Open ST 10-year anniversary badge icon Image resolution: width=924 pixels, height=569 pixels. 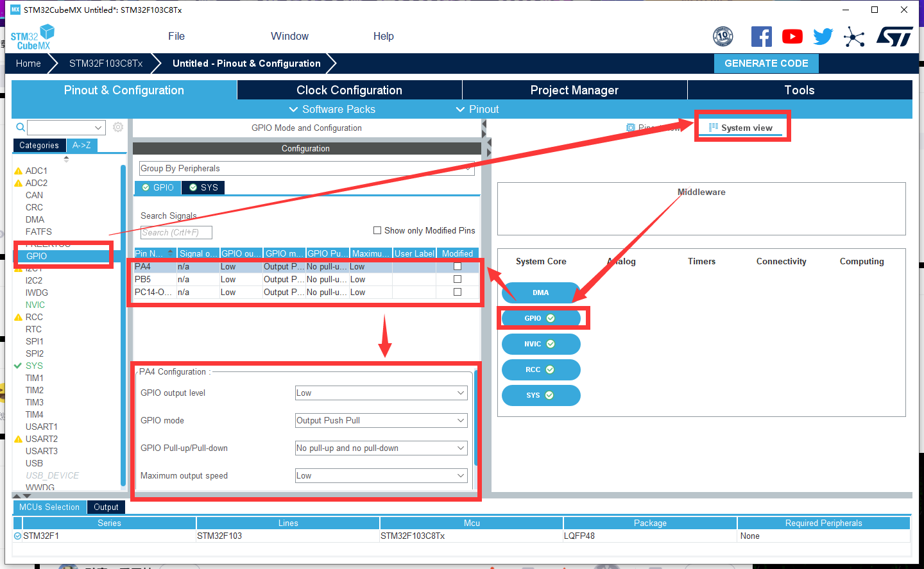(723, 37)
